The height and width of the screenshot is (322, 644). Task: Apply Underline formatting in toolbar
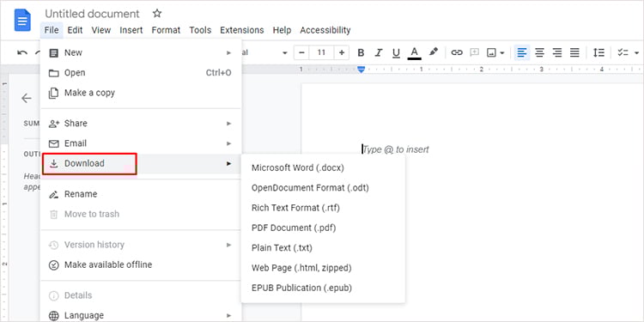point(396,52)
